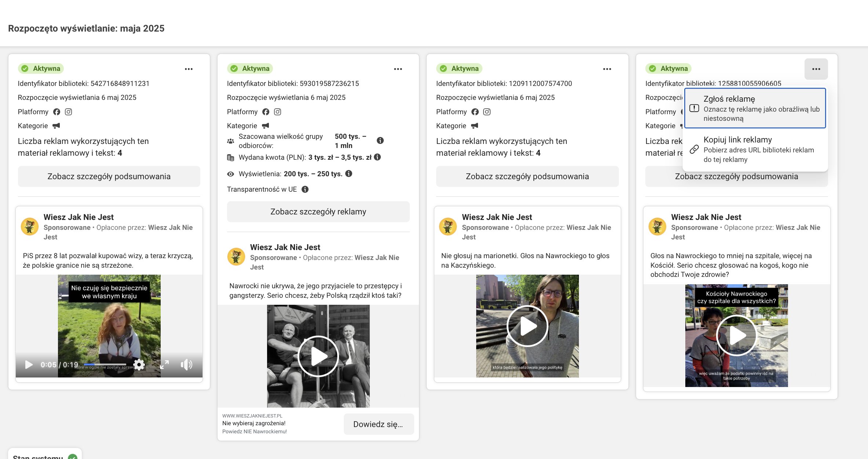Click megaphone category icon in second ad card
The image size is (868, 459).
click(x=265, y=126)
